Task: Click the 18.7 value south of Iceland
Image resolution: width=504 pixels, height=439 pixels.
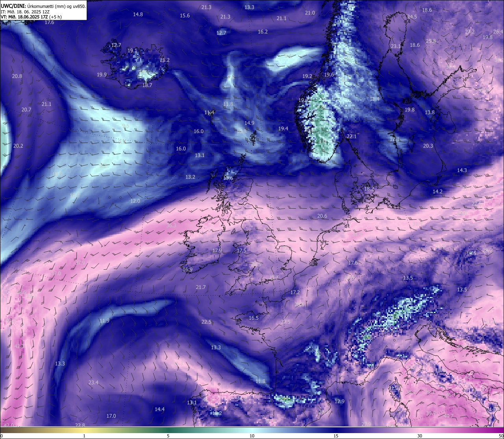Action: click(147, 85)
